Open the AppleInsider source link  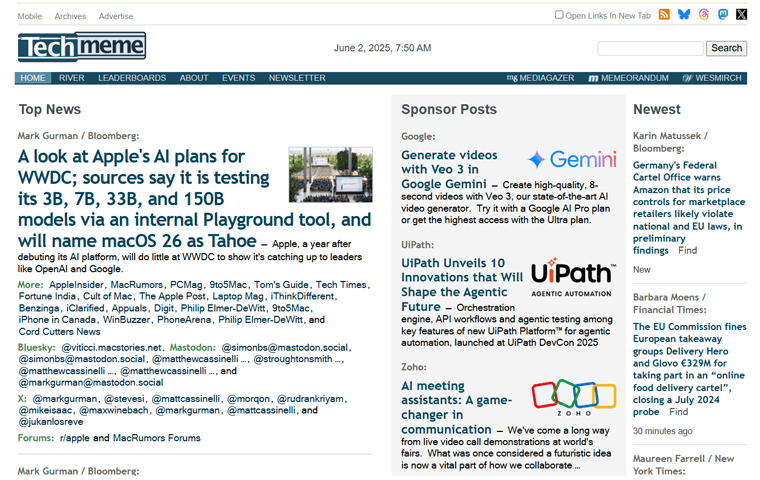(76, 285)
